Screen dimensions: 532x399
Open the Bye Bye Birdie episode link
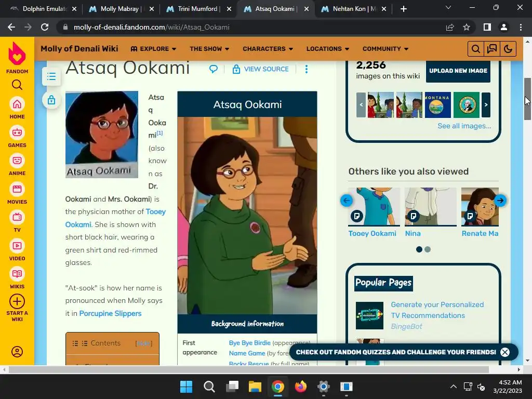tap(250, 343)
